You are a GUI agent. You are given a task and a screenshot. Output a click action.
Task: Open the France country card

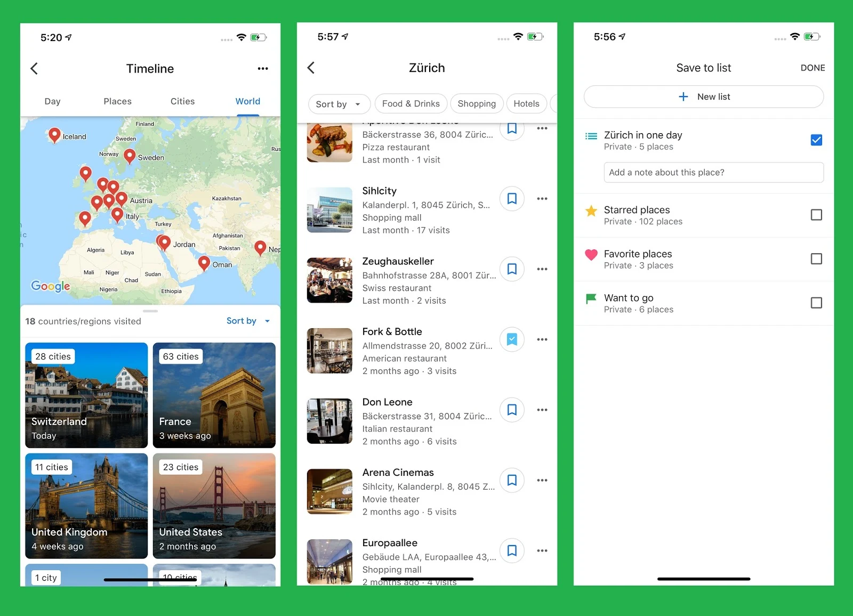pos(214,395)
